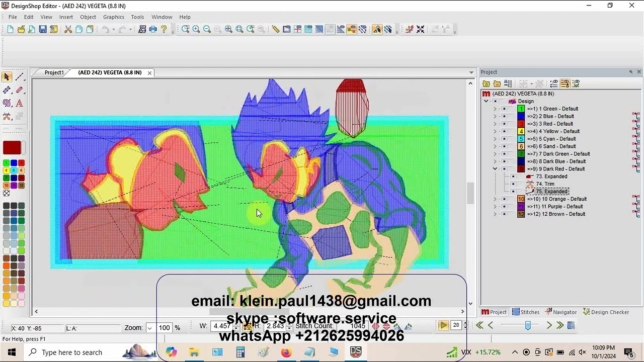The width and height of the screenshot is (644, 362).
Task: Toggle visibility eye of 73. Expanded element
Action: point(513,176)
